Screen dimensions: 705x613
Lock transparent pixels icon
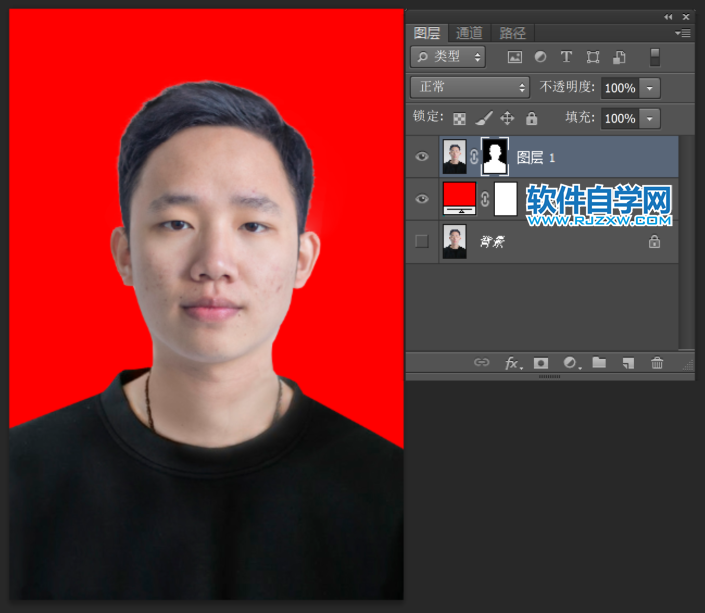click(460, 119)
